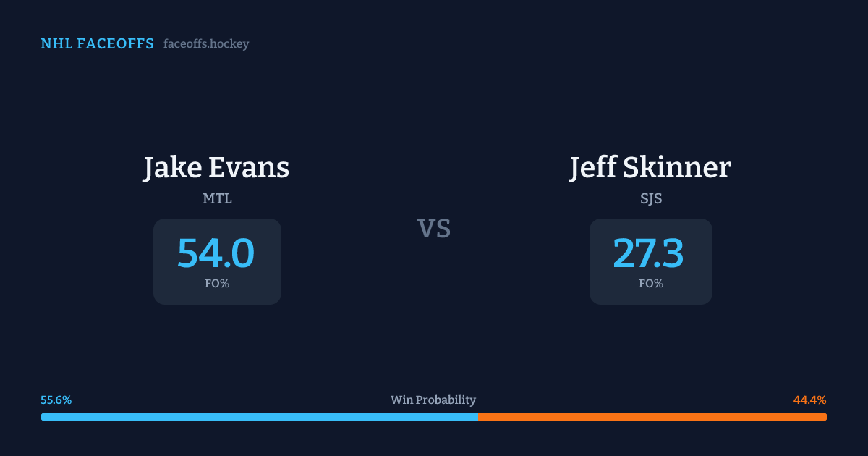This screenshot has width=868, height=456.
Task: Click the blue win probability bar segment
Action: 259,417
